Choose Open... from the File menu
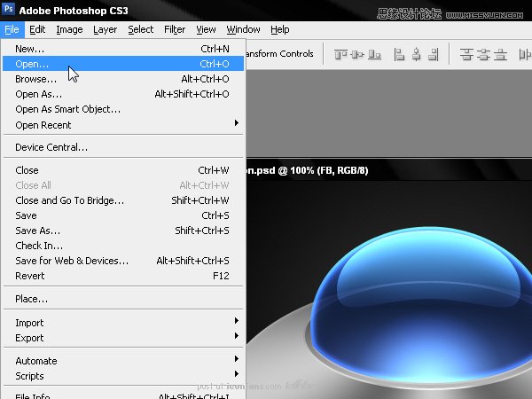The image size is (532, 399). coord(123,64)
